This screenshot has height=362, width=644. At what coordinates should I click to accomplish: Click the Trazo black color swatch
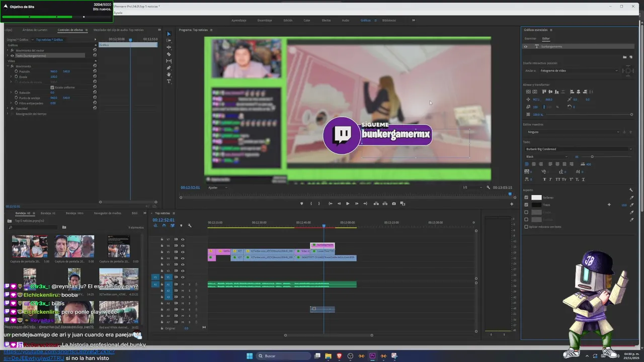pyautogui.click(x=536, y=205)
